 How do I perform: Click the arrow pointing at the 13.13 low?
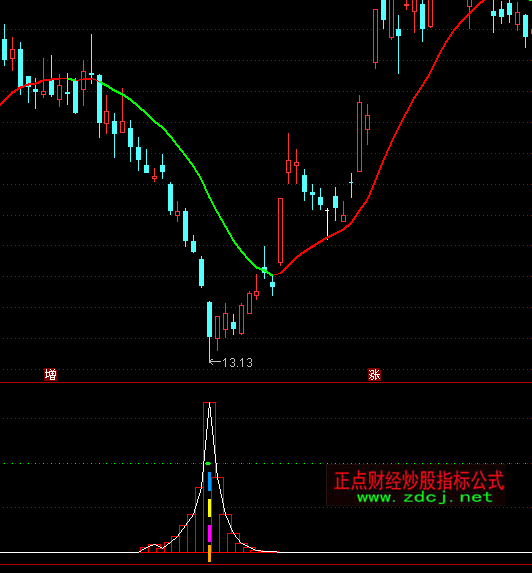[215, 362]
